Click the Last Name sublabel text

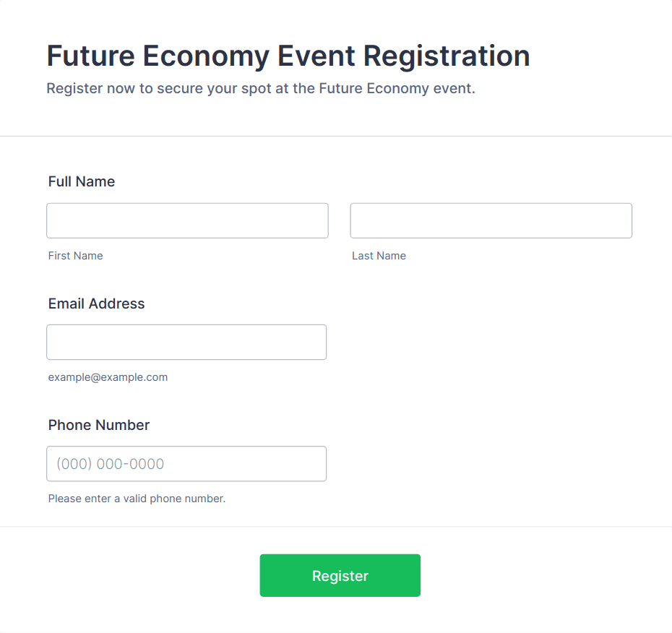(379, 256)
